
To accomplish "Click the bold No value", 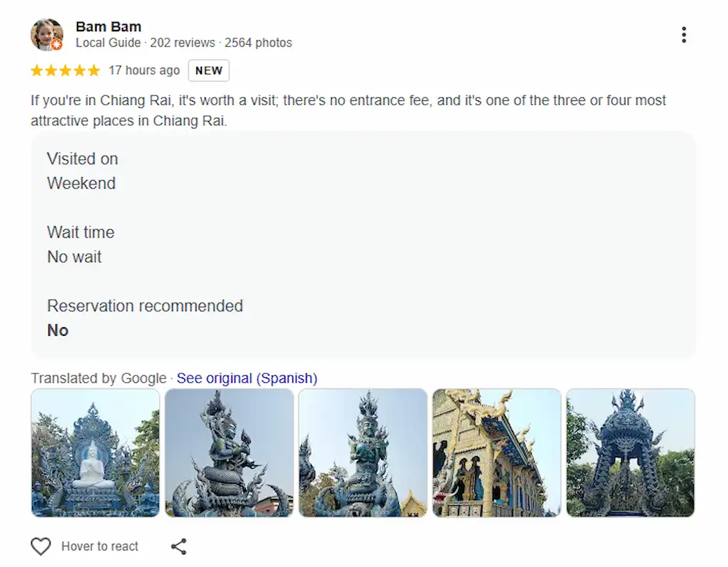I will point(58,330).
